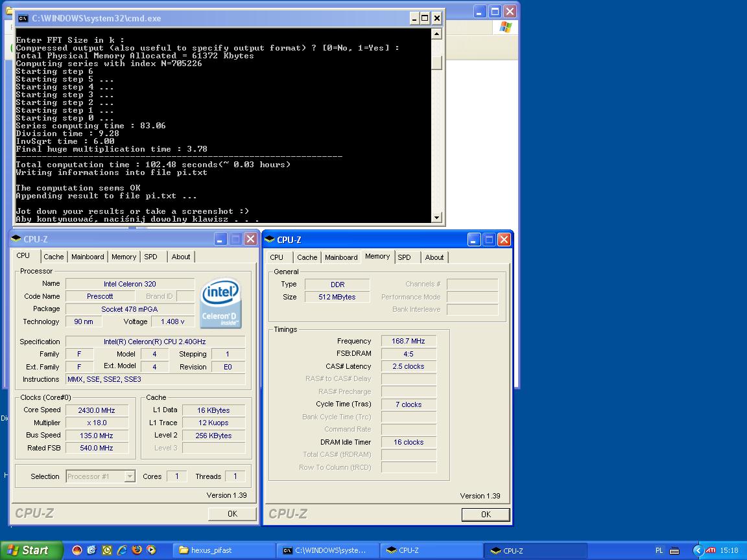Click the '256 KBytes' Level 2 cache value
This screenshot has width=747, height=560.
(213, 436)
